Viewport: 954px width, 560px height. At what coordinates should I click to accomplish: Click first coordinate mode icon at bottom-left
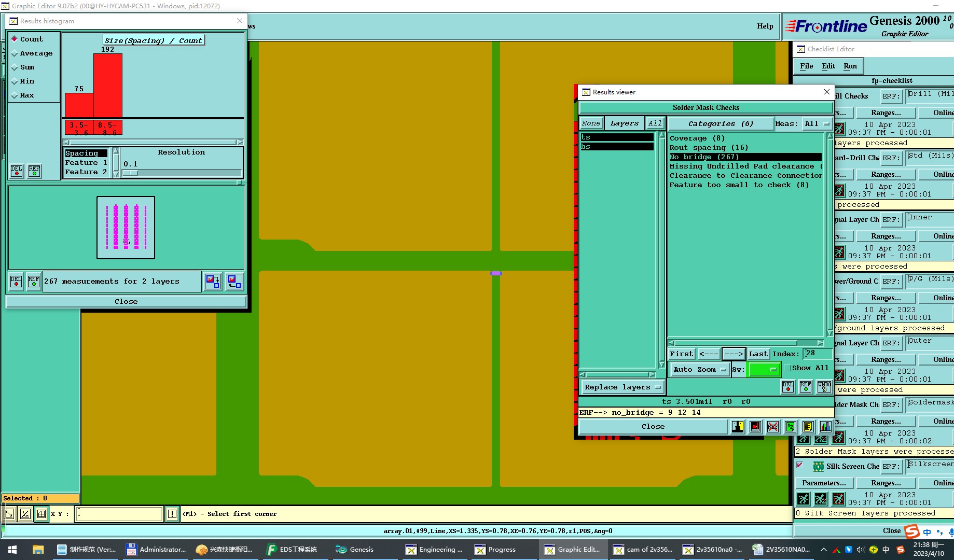point(9,514)
